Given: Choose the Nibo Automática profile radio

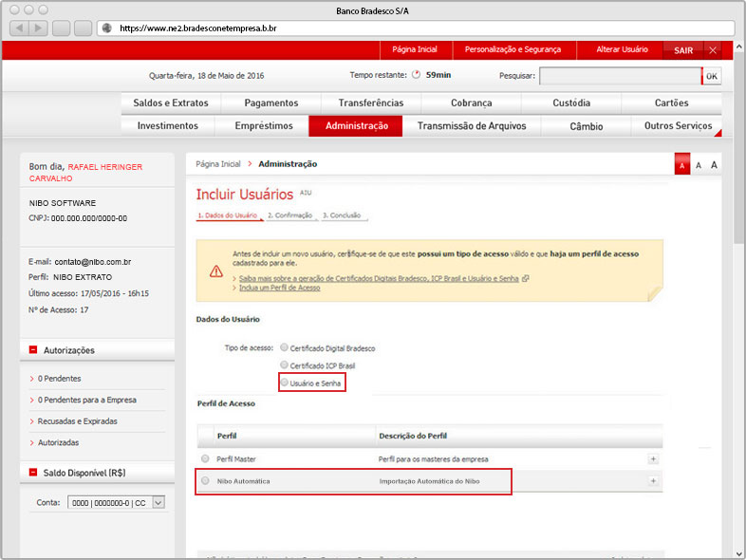Looking at the screenshot, I should [205, 481].
